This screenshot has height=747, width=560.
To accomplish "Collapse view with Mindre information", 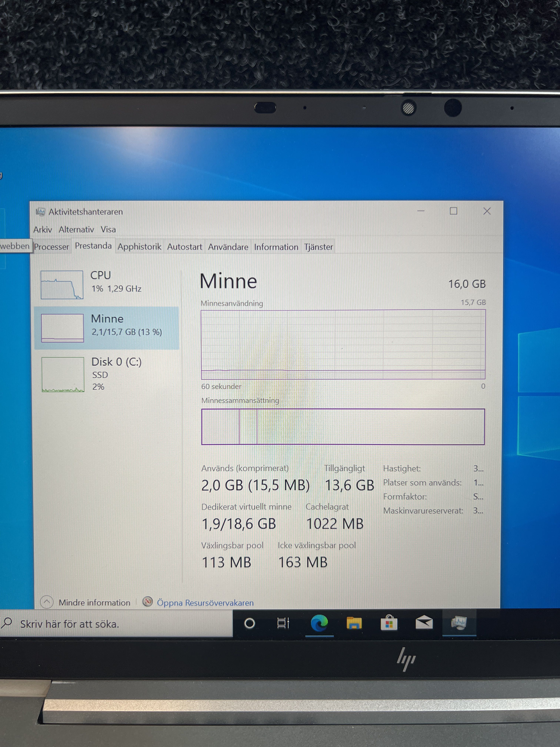I will (x=94, y=603).
